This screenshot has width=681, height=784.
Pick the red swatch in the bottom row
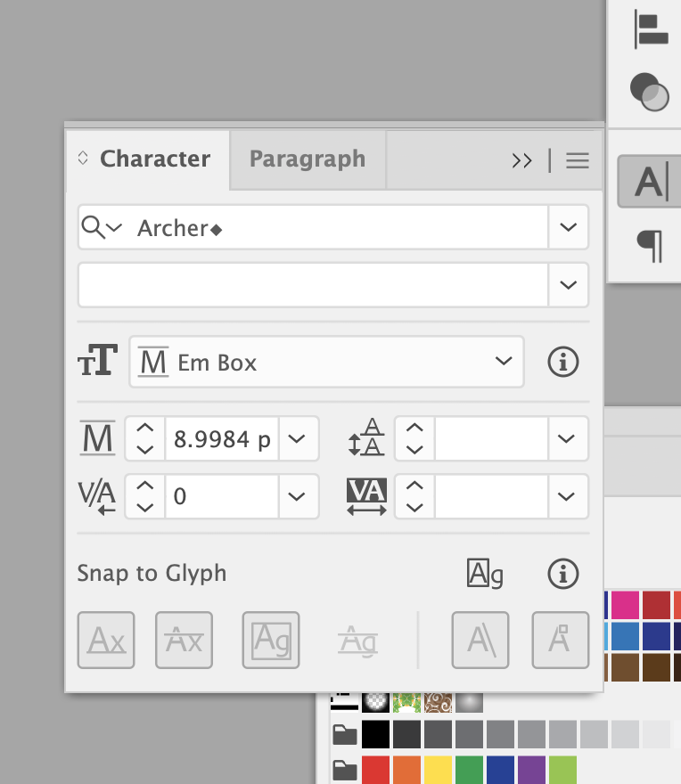point(375,769)
